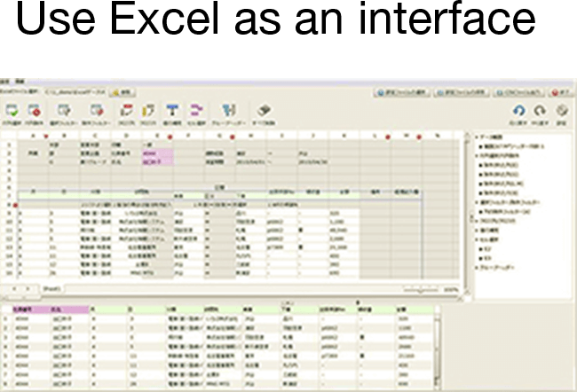Click the yellow pencil sheet toolbar icon
This screenshot has width=577, height=392.
pos(148,110)
